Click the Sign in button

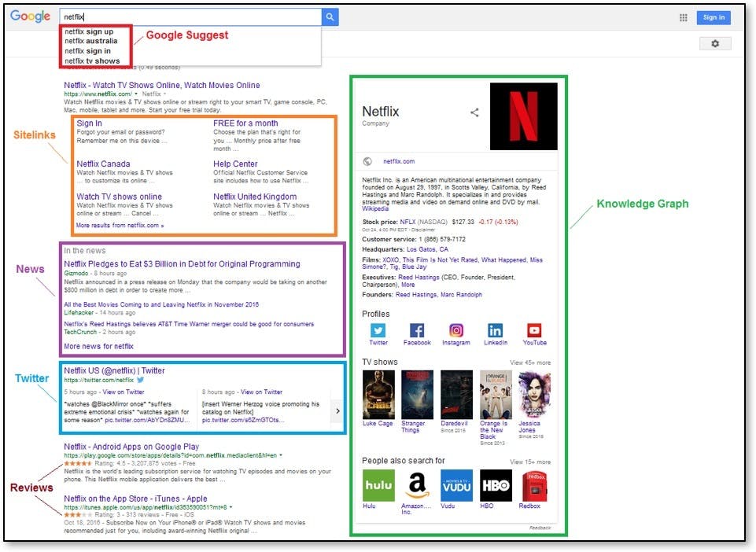714,17
